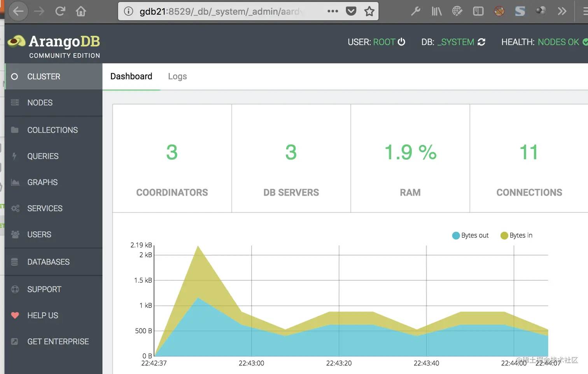Open the DATABASES sidebar section
Viewport: 588px width, 374px height.
54,262
